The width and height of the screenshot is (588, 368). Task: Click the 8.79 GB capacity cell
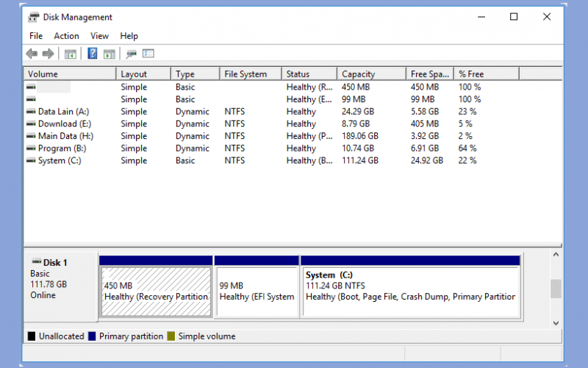point(356,124)
